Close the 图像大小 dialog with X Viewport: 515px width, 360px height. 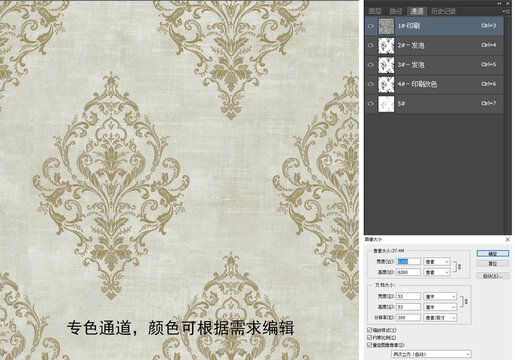[507, 239]
